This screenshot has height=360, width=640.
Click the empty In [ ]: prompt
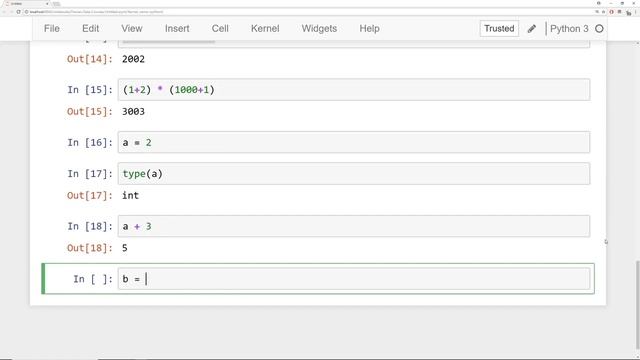coord(93,279)
